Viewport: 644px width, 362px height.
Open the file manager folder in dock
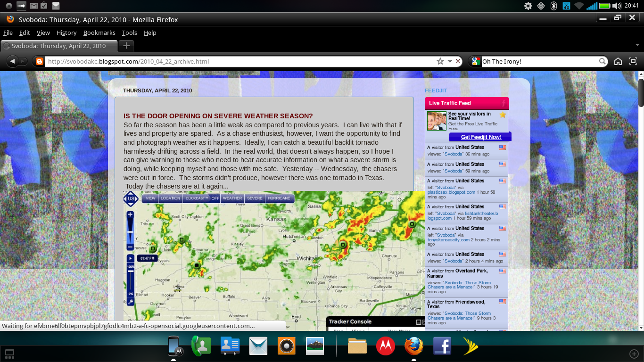(357, 346)
